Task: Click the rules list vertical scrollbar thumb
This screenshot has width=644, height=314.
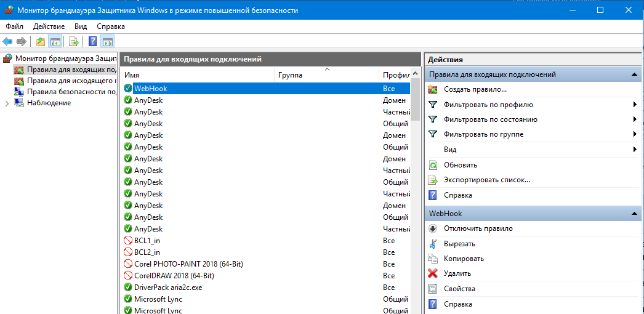Action: pyautogui.click(x=415, y=102)
